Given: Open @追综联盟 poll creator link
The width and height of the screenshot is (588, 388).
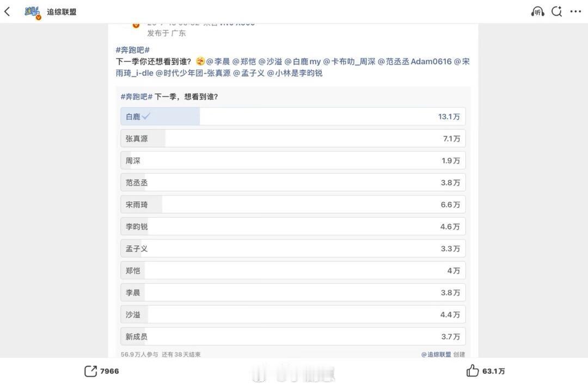Looking at the screenshot, I should (x=436, y=354).
